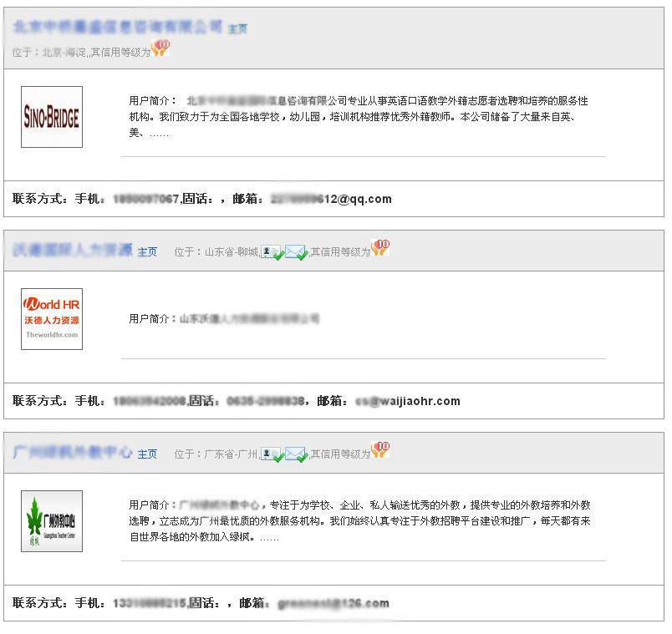This screenshot has width=672, height=634.
Task: Click credit level badge in Beijing company header
Action: point(160,48)
